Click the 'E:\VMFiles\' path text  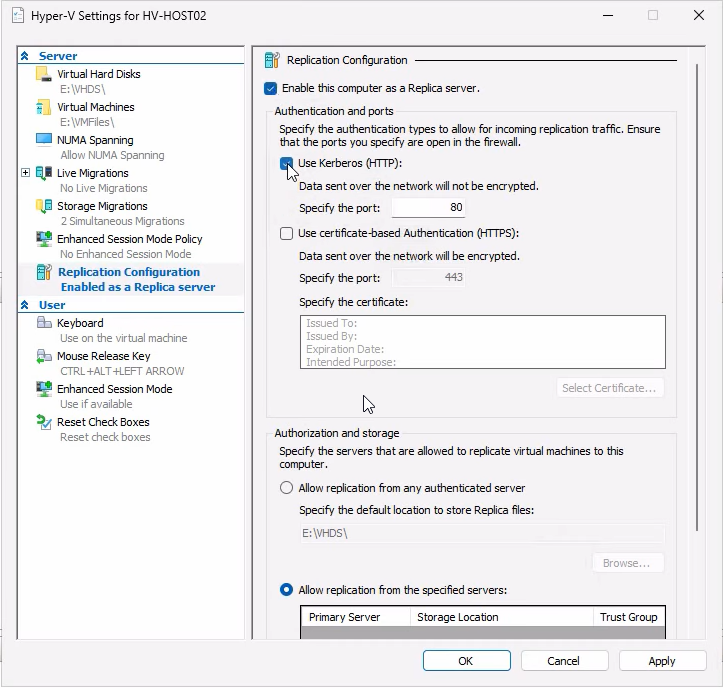click(87, 122)
